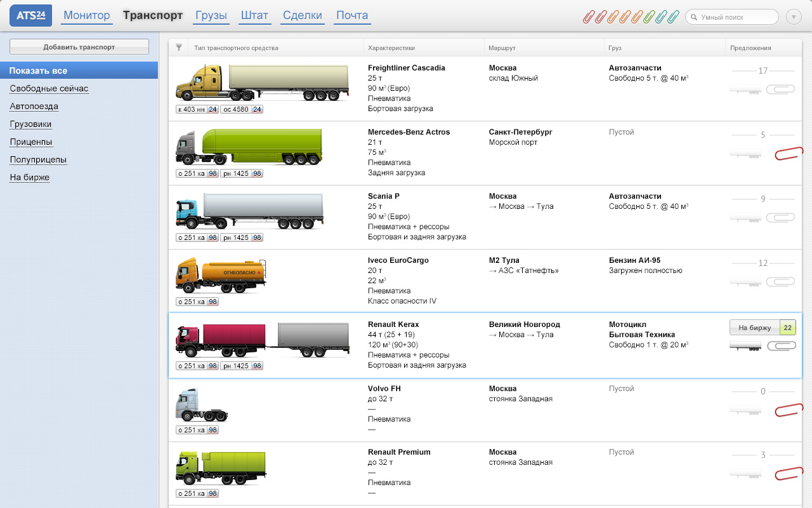Select the middle orange paperclip in top bar

[x=625, y=17]
